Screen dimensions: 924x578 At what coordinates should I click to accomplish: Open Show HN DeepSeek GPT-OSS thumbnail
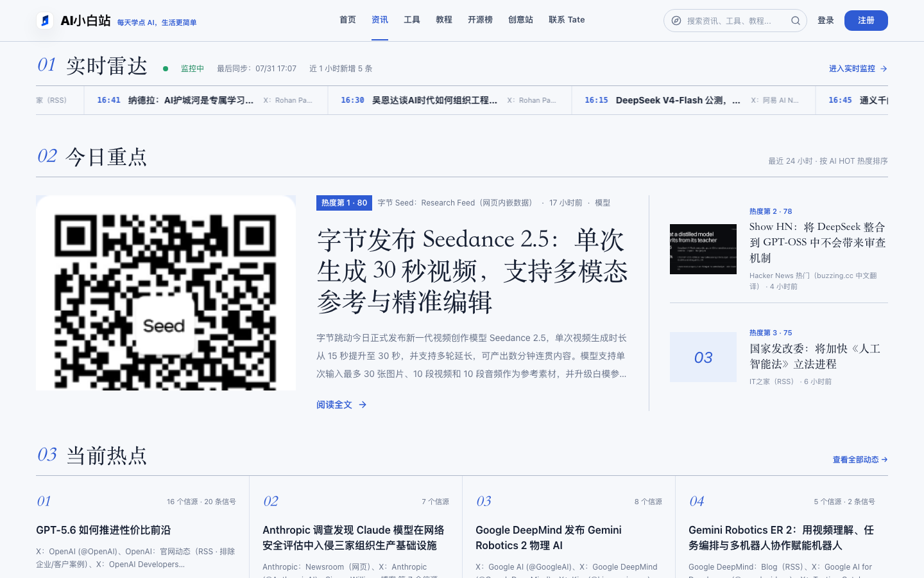(703, 249)
